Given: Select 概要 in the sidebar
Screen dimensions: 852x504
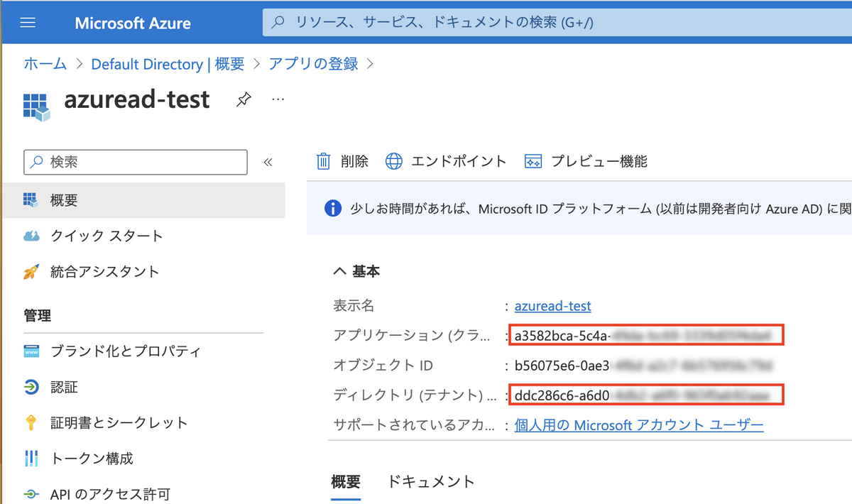Looking at the screenshot, I should point(143,200).
